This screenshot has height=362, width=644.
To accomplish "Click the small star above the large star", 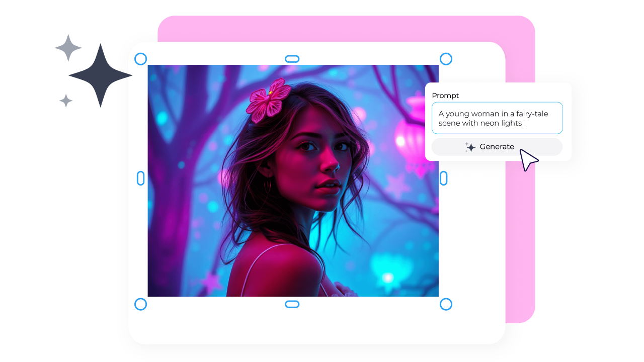I will [68, 47].
